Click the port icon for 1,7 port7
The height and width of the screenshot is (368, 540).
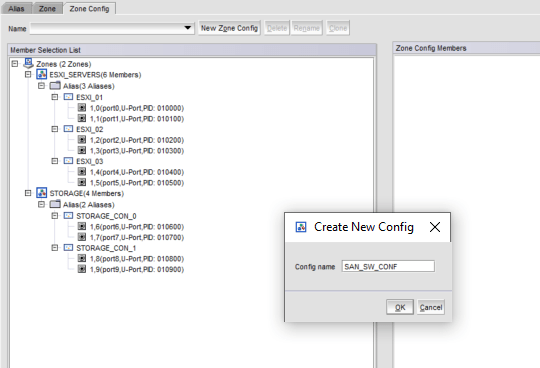pyautogui.click(x=82, y=237)
